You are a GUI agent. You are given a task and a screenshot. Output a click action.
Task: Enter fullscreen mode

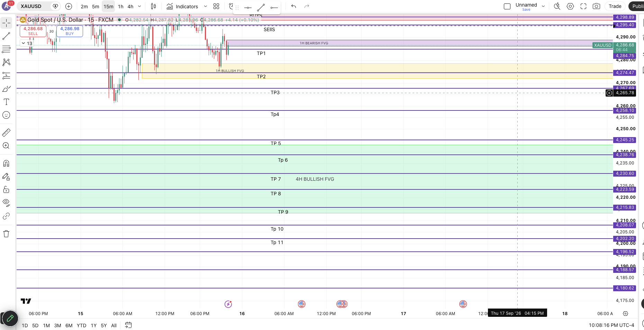click(583, 6)
